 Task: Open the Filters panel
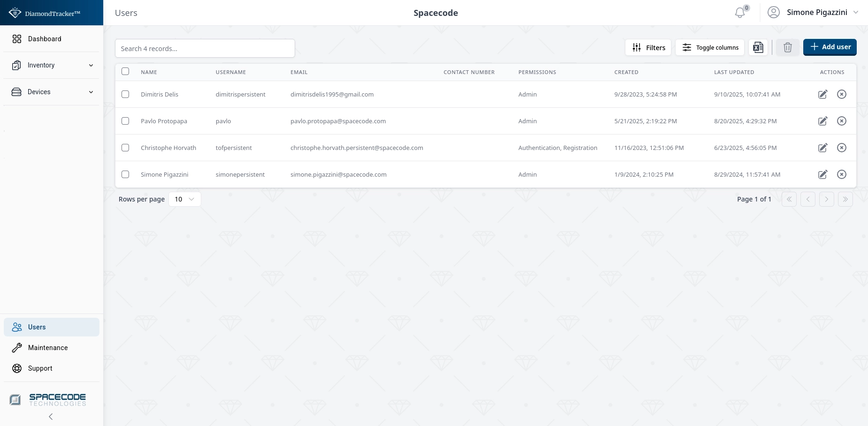[x=648, y=47]
